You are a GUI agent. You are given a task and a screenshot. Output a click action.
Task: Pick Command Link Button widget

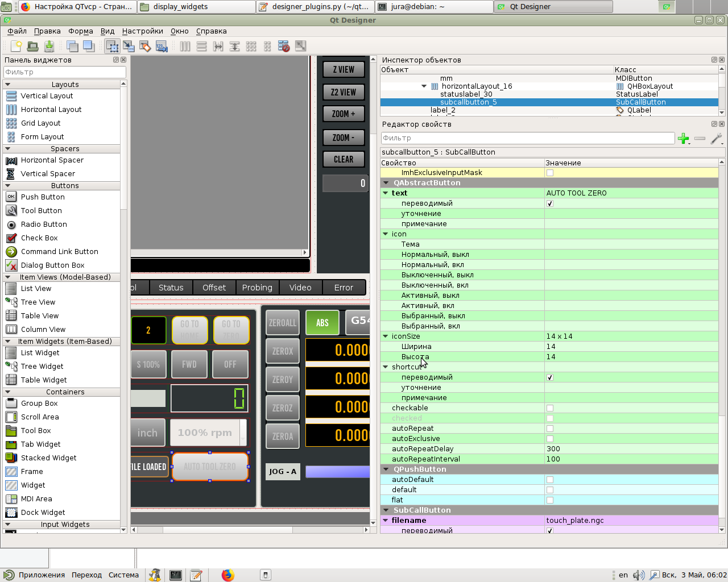coord(59,251)
